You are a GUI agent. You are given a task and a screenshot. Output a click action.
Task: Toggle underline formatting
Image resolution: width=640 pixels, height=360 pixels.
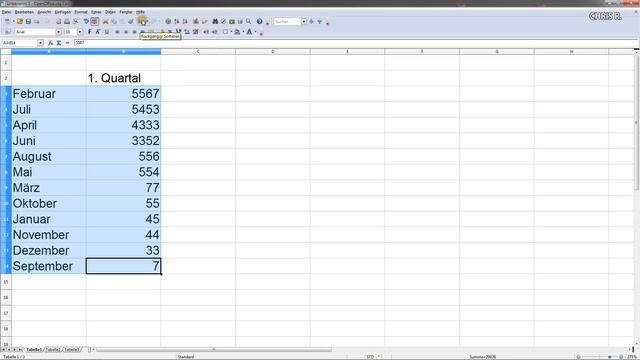(x=107, y=32)
